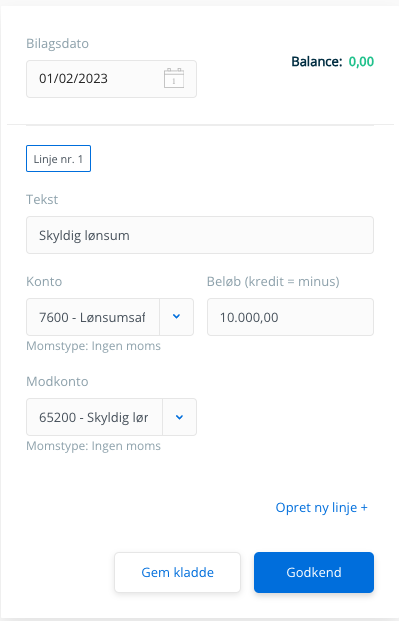399x621 pixels.
Task: Click the Bilagsdato label
Action: click(57, 43)
